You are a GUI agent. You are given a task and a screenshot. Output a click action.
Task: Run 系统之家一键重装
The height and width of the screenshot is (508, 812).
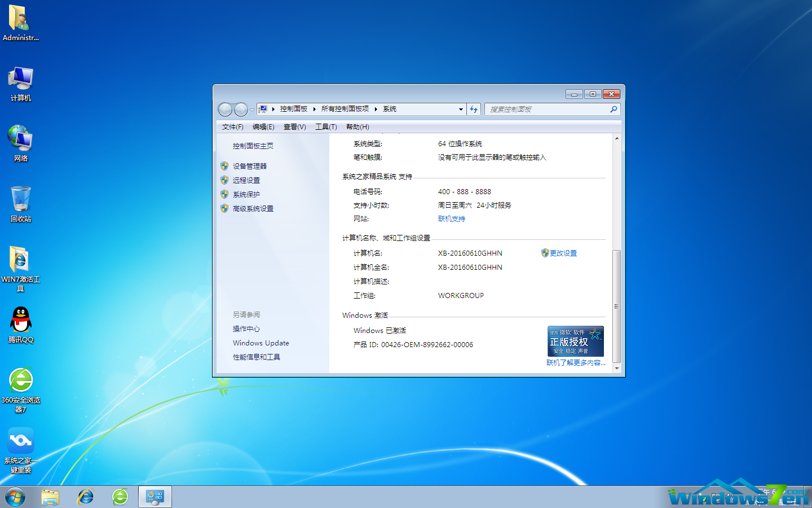20,440
